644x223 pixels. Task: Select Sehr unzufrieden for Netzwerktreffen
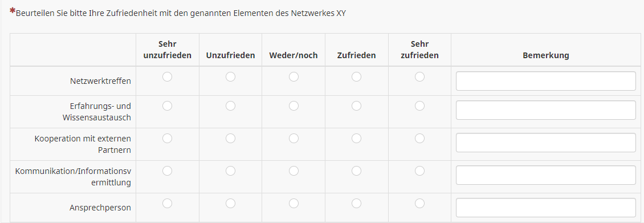167,77
